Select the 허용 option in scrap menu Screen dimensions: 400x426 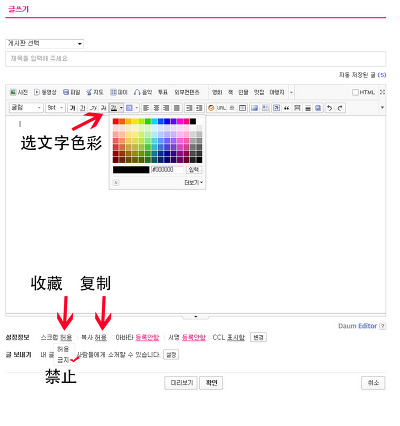click(63, 349)
